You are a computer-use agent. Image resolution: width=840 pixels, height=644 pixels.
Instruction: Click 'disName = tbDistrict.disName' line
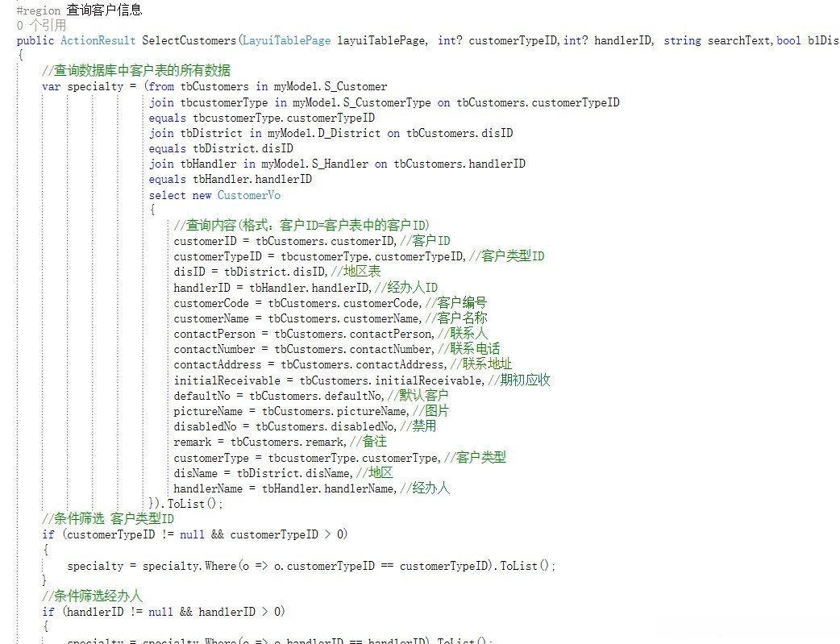[x=263, y=473]
